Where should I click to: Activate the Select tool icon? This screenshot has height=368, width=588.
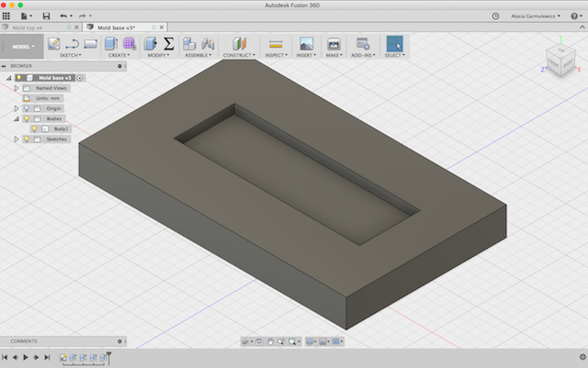394,44
